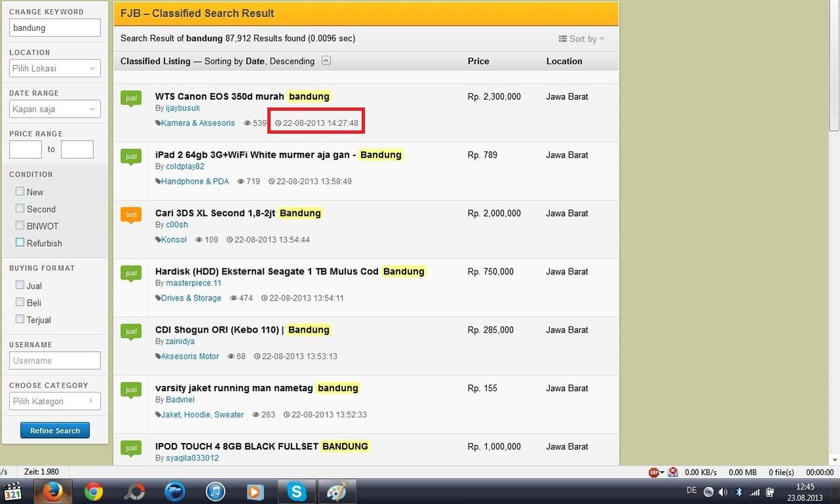
Task: Open seller profile ijaybusuk
Action: [x=183, y=108]
